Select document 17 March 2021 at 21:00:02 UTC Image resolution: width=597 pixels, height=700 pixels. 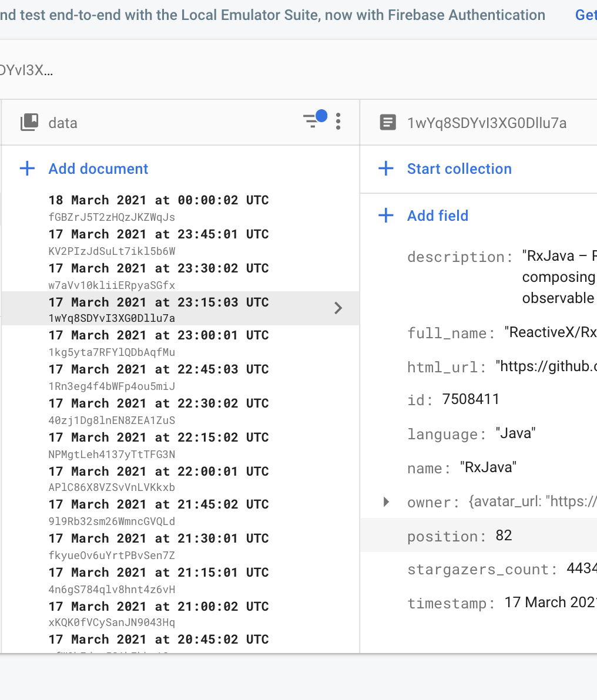coord(159,606)
